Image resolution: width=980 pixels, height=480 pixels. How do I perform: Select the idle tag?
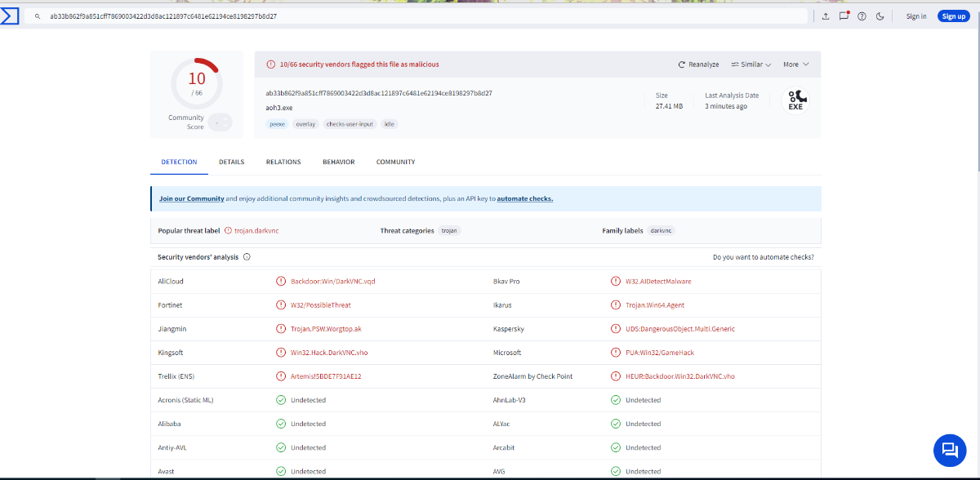(390, 124)
